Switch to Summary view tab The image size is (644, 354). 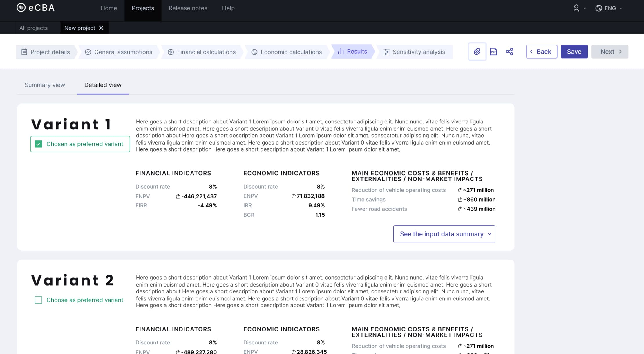click(45, 85)
